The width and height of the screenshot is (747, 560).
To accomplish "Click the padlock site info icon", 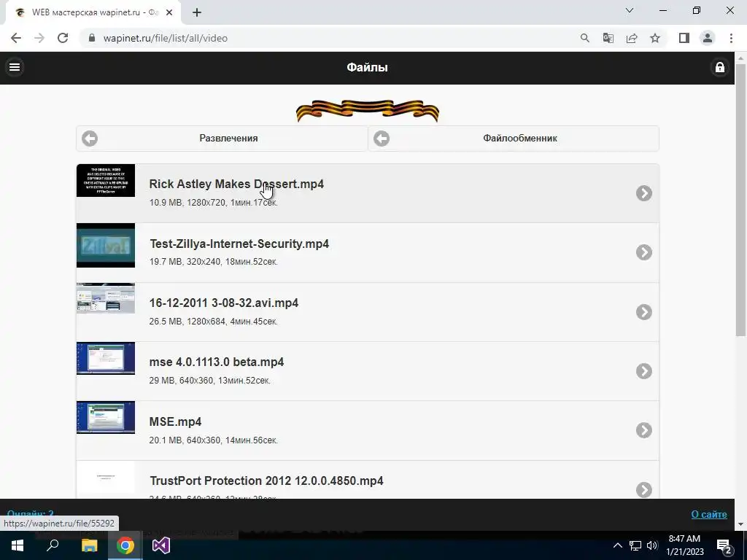I will click(x=92, y=38).
